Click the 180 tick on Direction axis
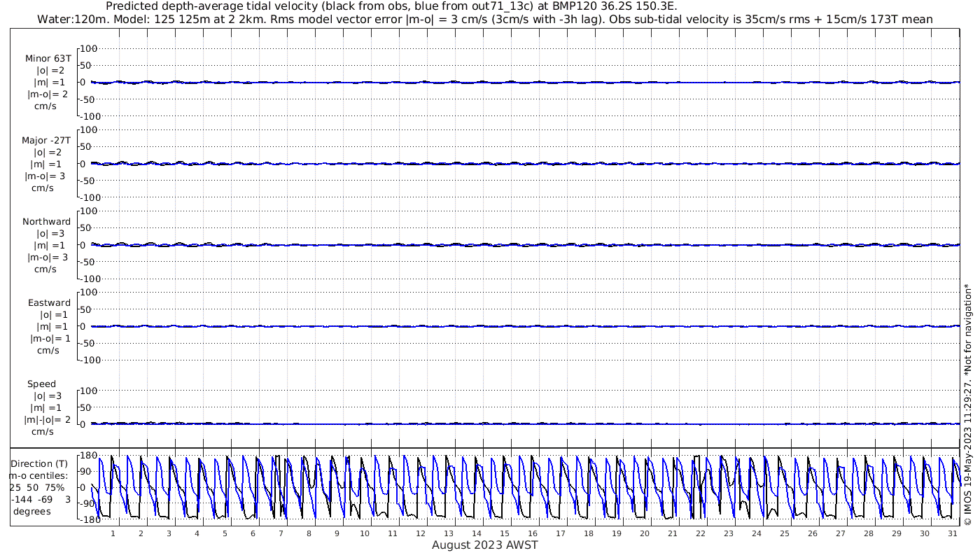The image size is (980, 560). [x=88, y=456]
